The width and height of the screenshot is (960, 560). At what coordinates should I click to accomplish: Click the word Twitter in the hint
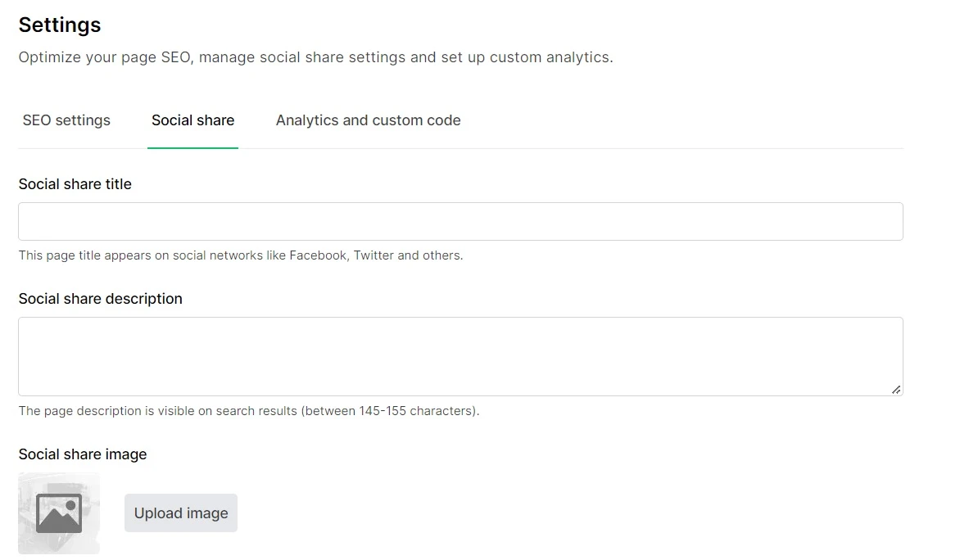click(374, 255)
